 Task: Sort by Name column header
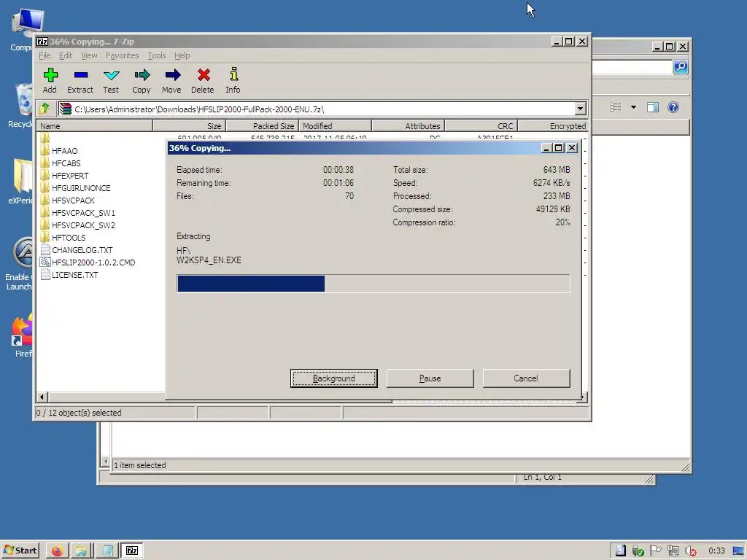point(94,126)
